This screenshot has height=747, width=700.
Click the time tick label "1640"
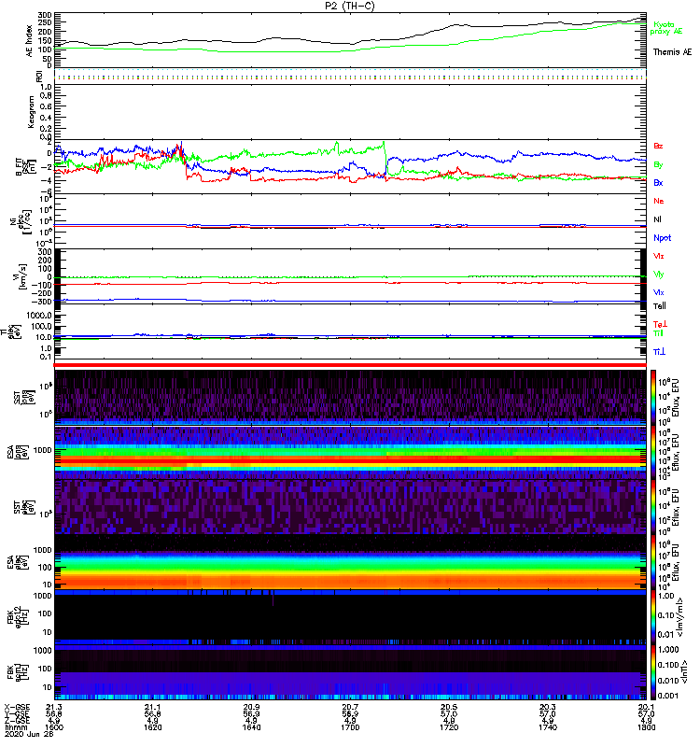coord(251,727)
